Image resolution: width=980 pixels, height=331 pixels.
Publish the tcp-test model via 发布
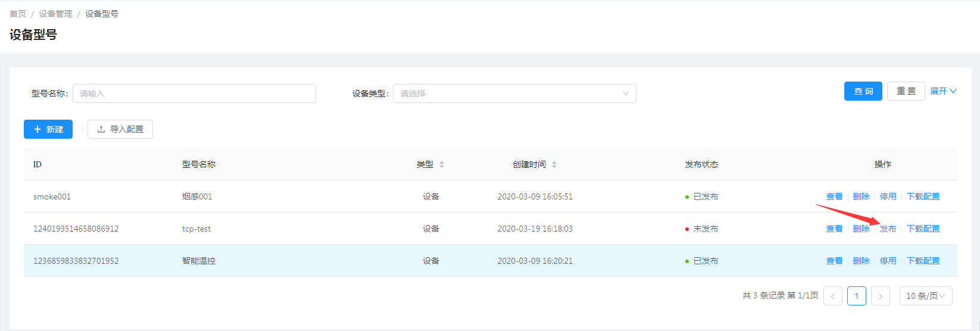(x=888, y=229)
